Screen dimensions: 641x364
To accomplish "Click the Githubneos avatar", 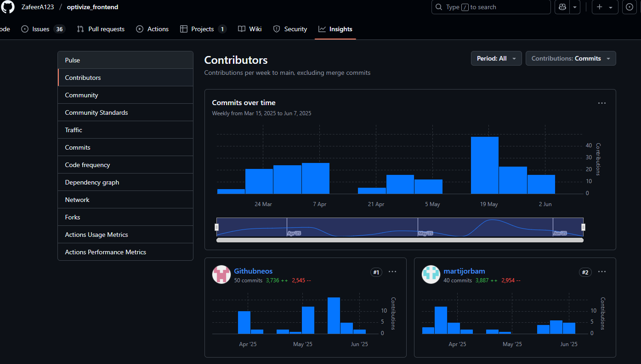I will pos(221,274).
